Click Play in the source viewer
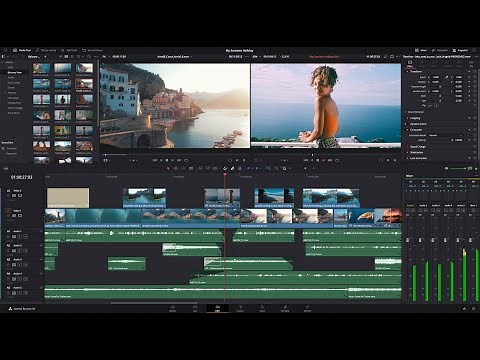The width and height of the screenshot is (480, 360). [173, 160]
